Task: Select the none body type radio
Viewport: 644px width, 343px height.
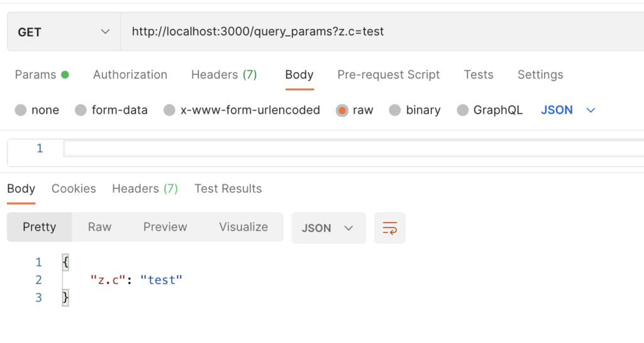Action: [x=21, y=110]
